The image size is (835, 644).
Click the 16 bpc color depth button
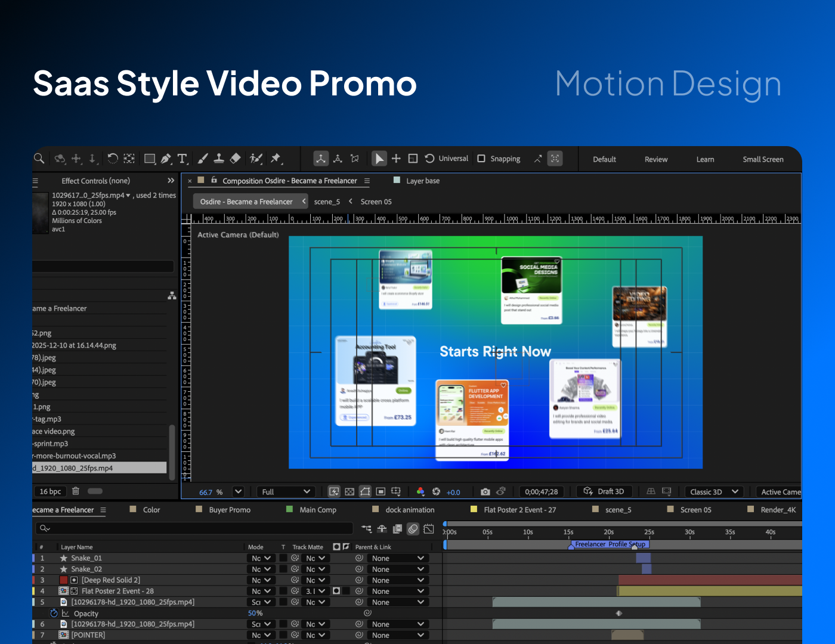pos(50,491)
